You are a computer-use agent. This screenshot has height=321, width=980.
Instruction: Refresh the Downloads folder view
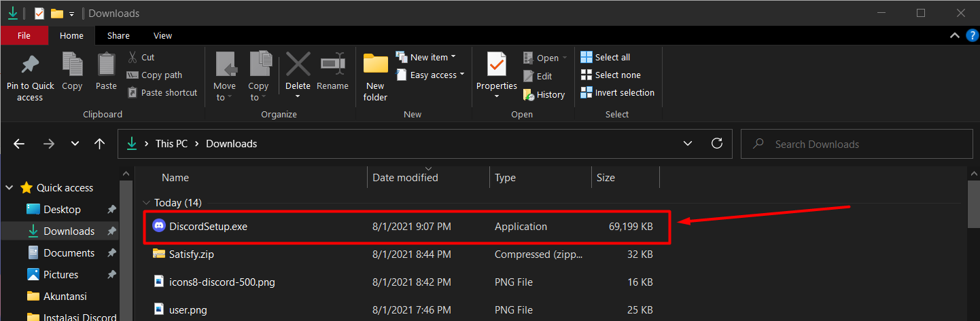716,144
